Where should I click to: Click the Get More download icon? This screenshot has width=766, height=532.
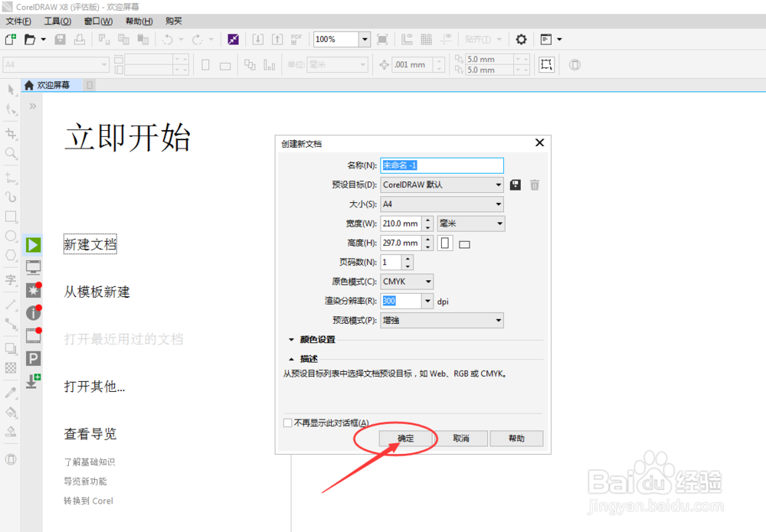33,381
